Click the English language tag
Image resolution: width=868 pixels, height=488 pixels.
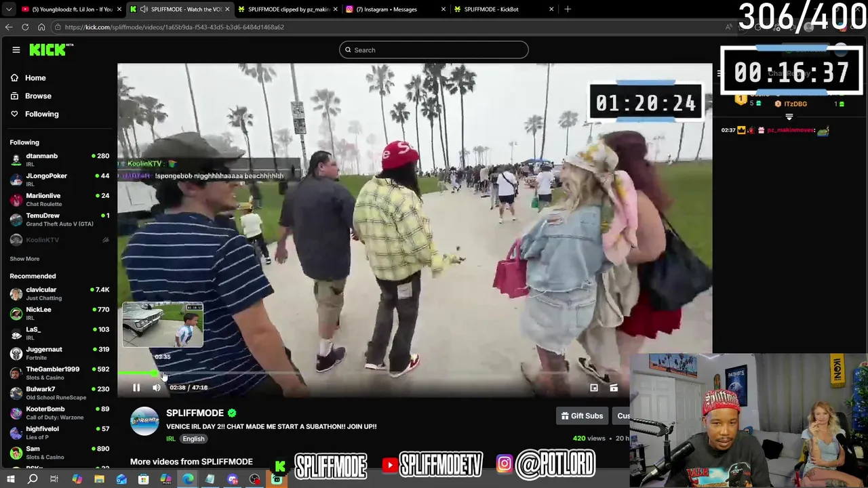click(193, 439)
